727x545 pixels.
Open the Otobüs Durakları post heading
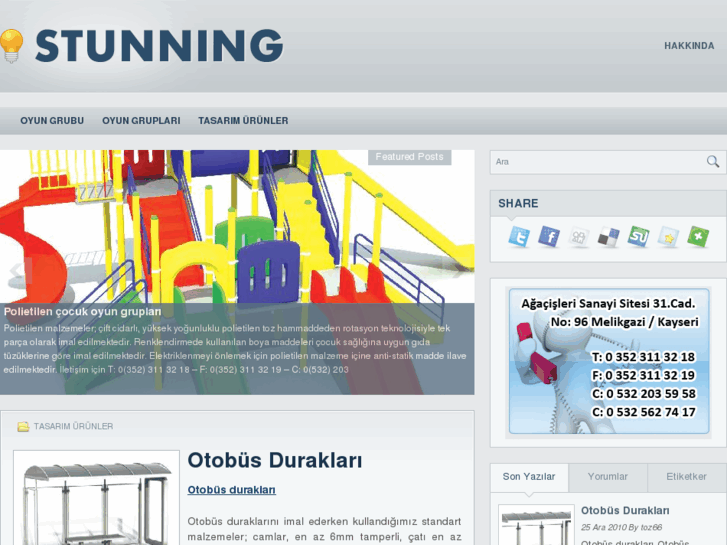click(275, 461)
